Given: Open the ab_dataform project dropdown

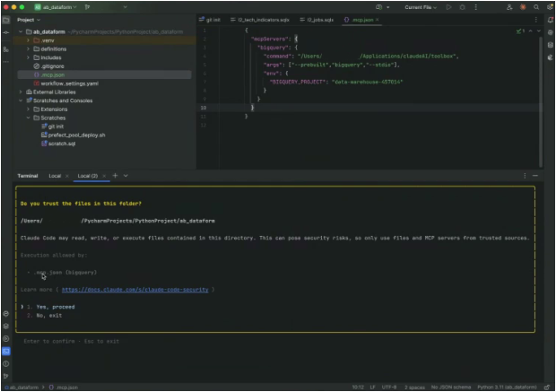Looking at the screenshot, I should tap(60, 6).
